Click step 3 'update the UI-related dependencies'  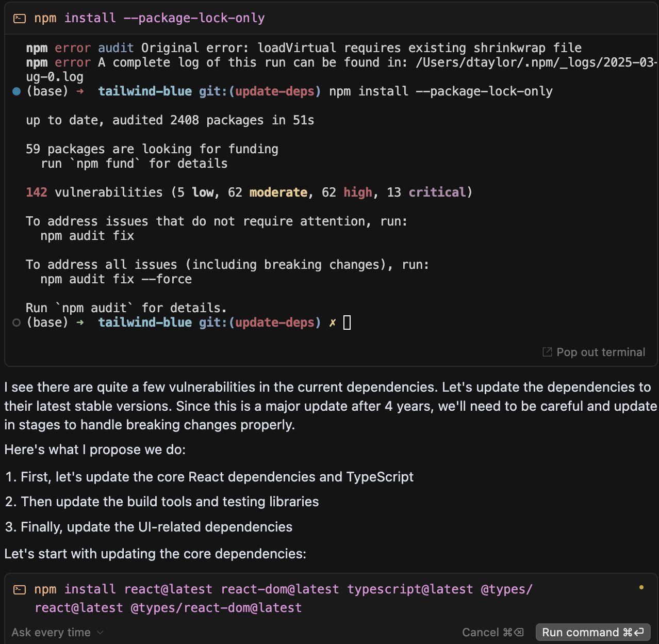pyautogui.click(x=156, y=527)
